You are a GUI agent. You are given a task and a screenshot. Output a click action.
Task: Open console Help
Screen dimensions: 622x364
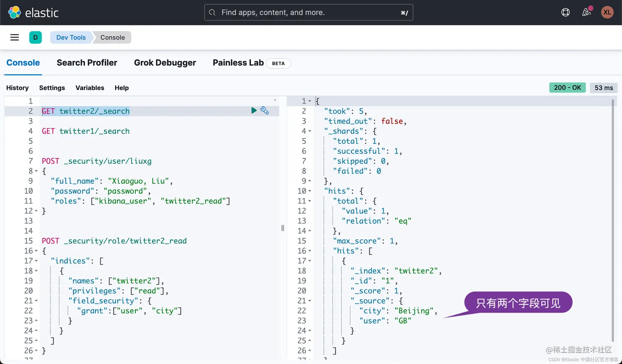[x=122, y=88]
